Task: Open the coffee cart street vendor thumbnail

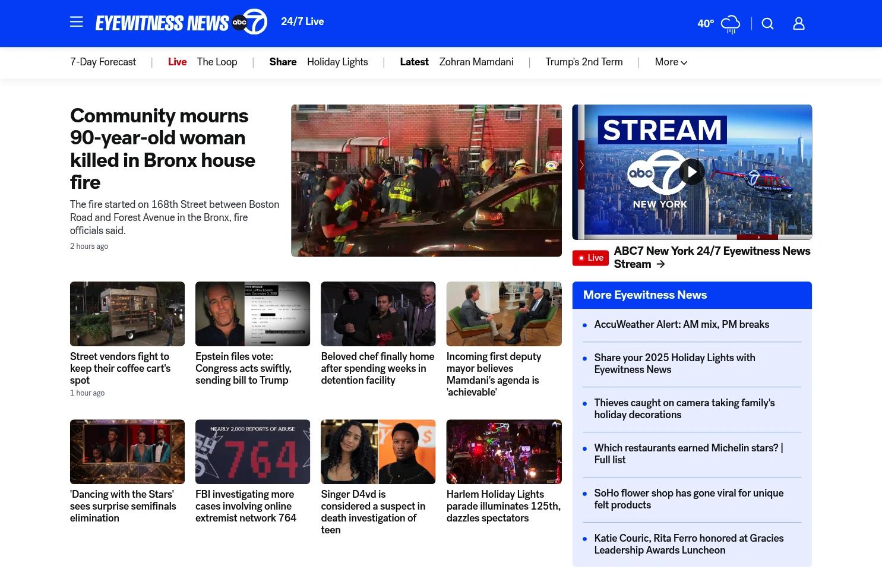Action: click(127, 314)
